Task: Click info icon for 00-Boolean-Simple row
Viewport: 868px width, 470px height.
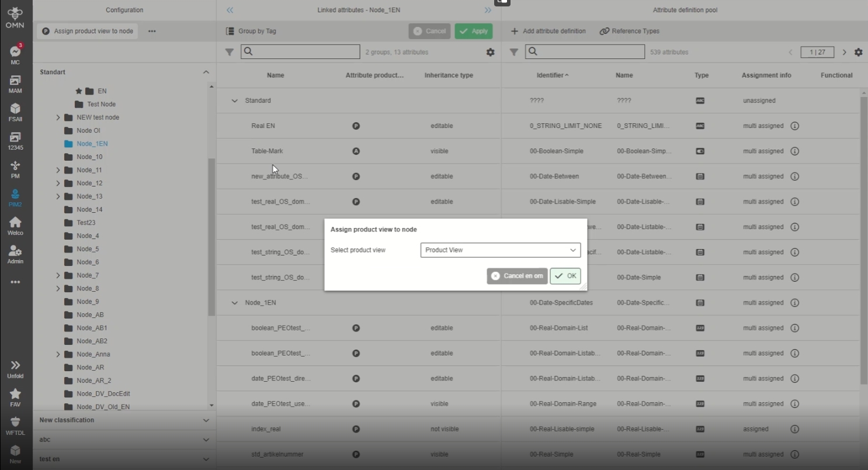Action: pos(794,151)
